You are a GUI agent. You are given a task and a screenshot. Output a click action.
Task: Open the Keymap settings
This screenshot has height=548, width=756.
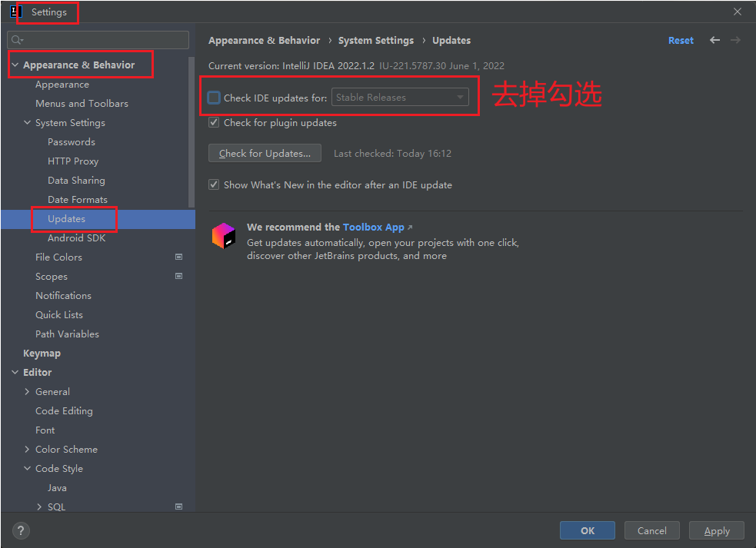[42, 354]
